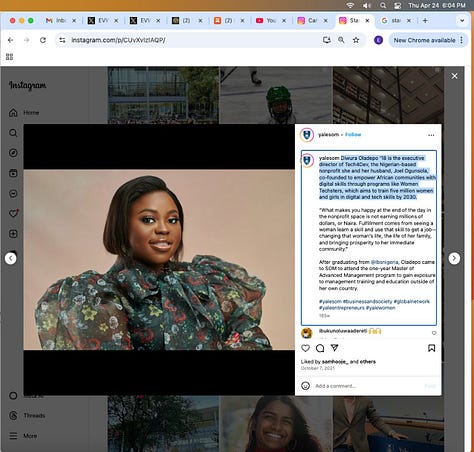Click New Chrome available button

click(424, 40)
